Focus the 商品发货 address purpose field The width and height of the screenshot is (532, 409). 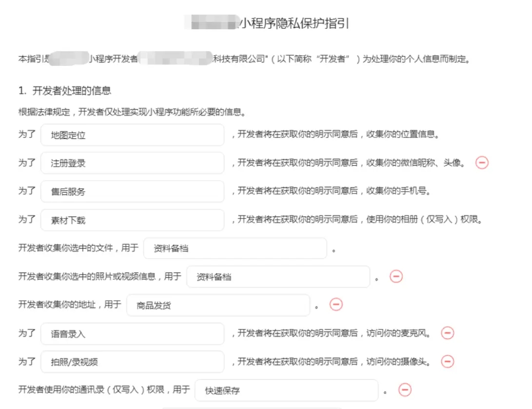coord(218,306)
